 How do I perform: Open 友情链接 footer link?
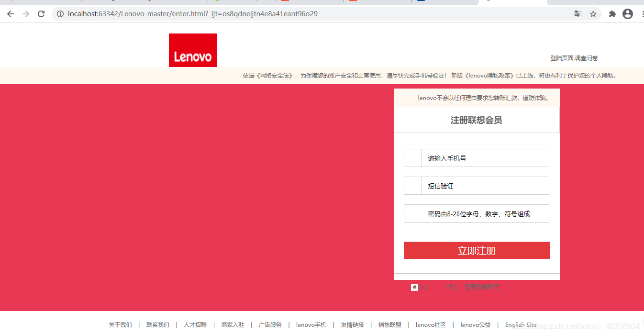(353, 325)
